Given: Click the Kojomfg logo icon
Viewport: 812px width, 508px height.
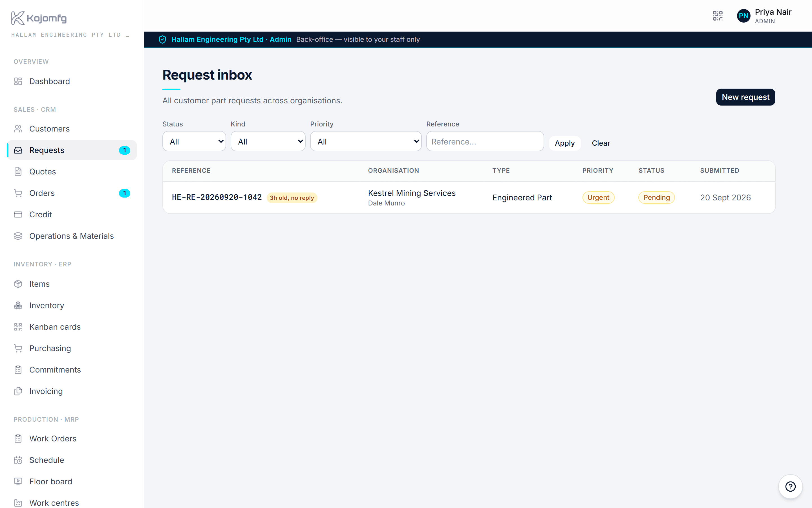Looking at the screenshot, I should coord(18,18).
